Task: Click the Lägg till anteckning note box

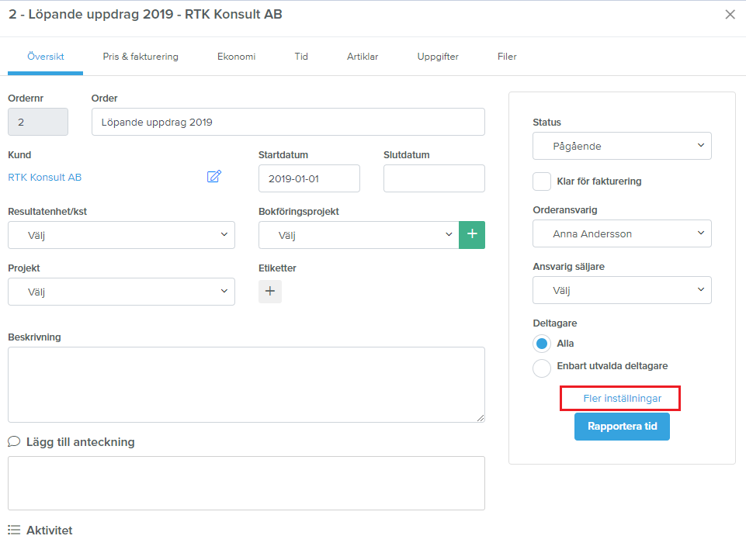Action: (246, 483)
